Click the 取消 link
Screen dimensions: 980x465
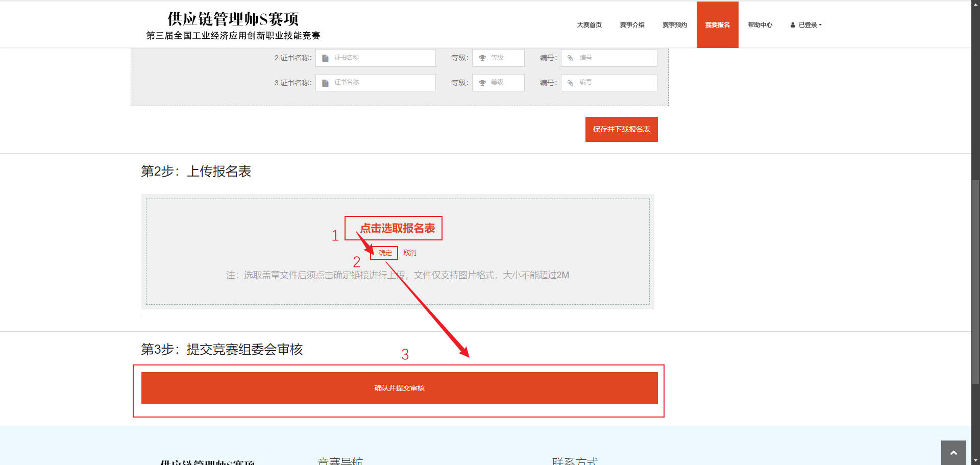point(410,253)
